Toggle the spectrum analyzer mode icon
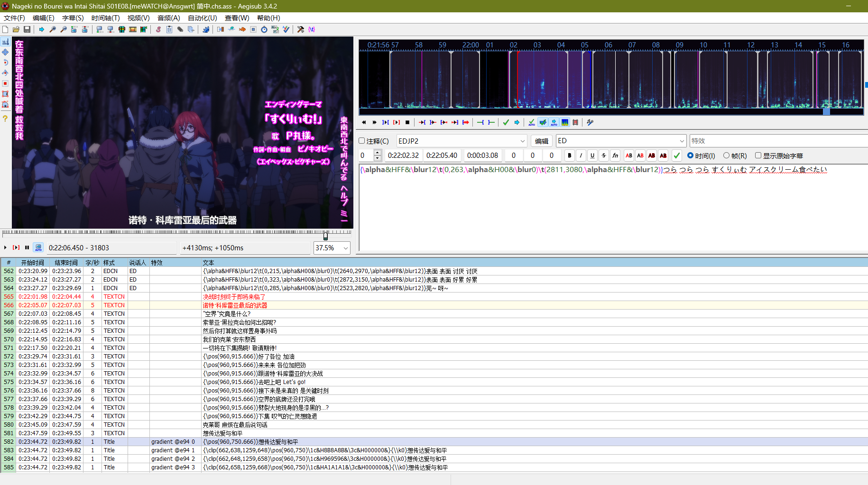The height and width of the screenshot is (485, 868). coord(565,122)
